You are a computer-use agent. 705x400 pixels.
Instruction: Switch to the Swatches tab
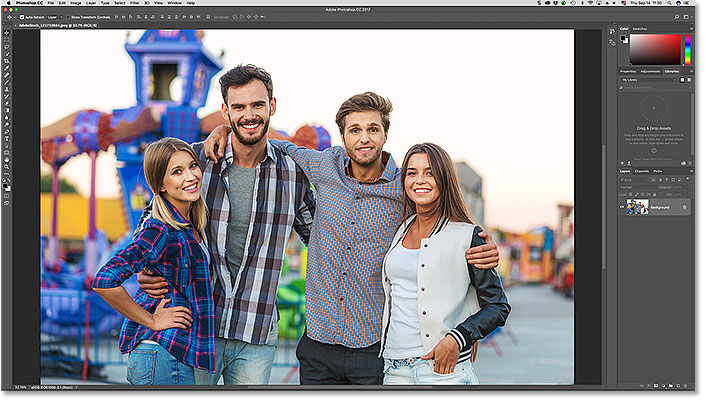tap(640, 29)
